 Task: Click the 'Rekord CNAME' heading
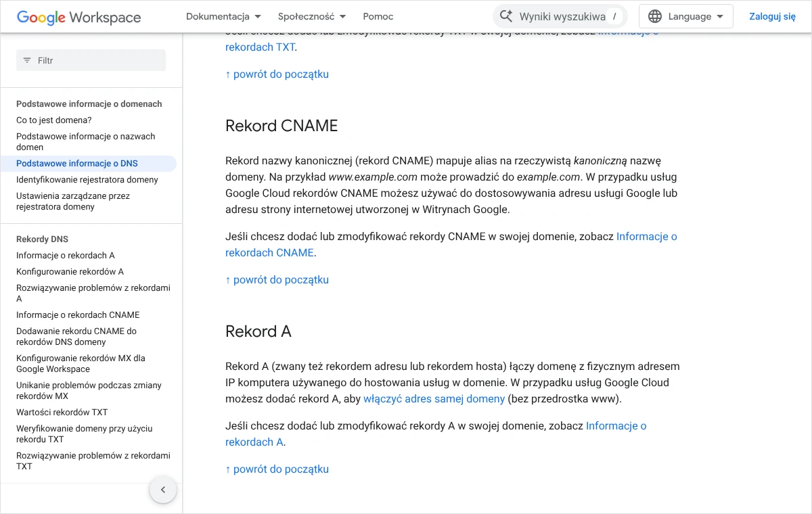[281, 126]
